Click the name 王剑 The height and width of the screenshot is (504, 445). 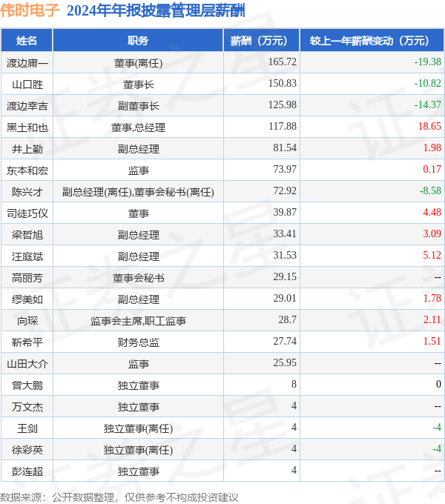(27, 428)
